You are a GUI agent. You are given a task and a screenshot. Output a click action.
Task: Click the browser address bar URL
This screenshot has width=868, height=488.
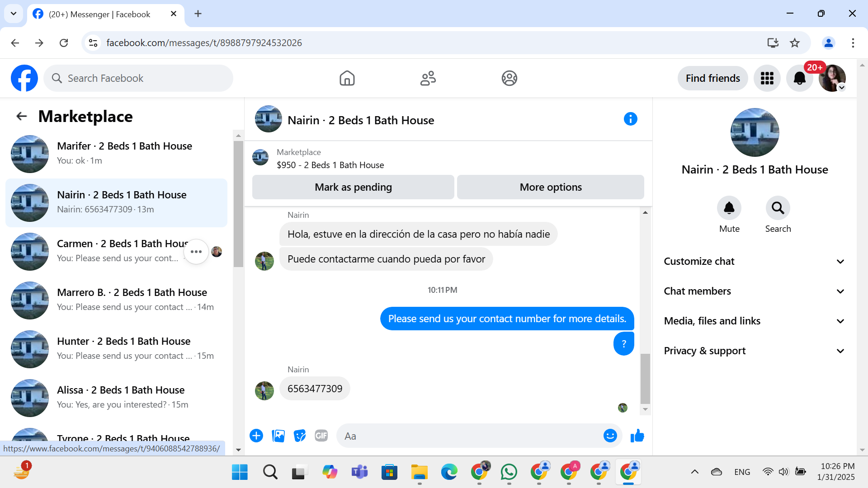tap(204, 43)
